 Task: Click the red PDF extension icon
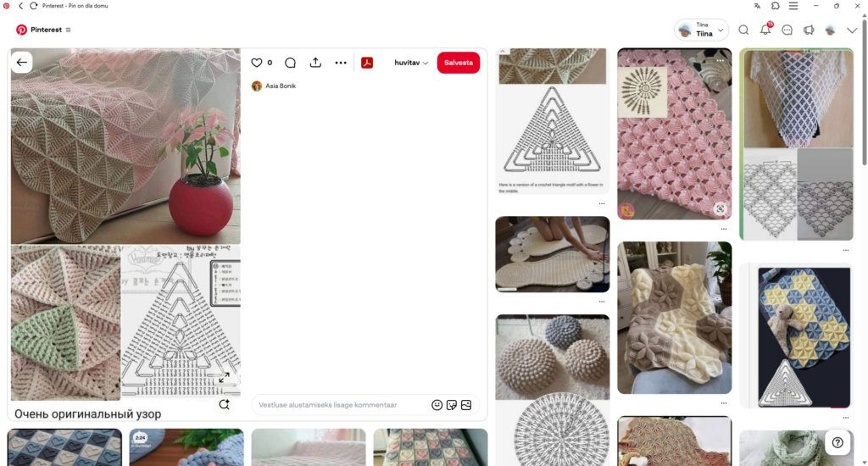367,63
